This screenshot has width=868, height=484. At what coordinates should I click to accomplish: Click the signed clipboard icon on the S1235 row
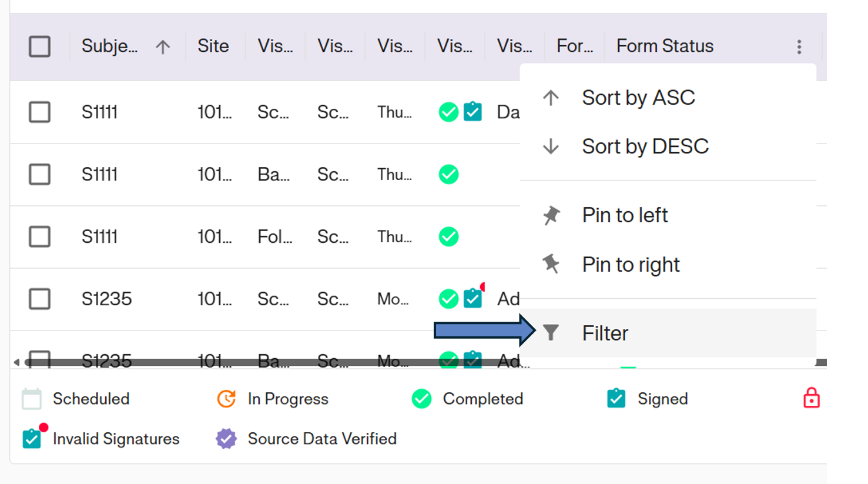[x=472, y=299]
